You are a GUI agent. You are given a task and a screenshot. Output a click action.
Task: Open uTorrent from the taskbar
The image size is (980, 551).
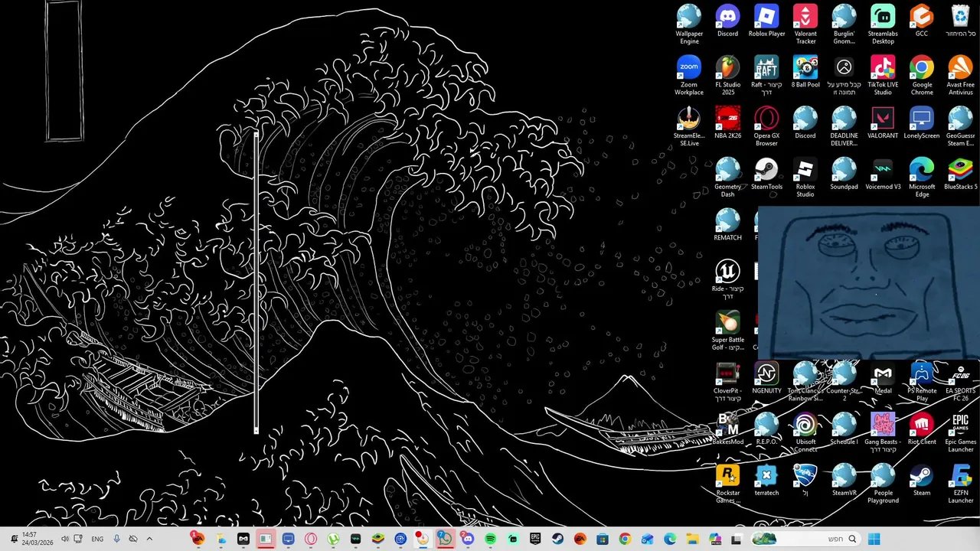coord(333,539)
